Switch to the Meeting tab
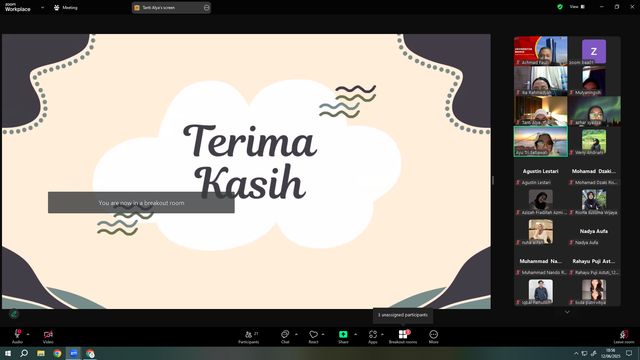The width and height of the screenshot is (640, 360). (x=66, y=7)
